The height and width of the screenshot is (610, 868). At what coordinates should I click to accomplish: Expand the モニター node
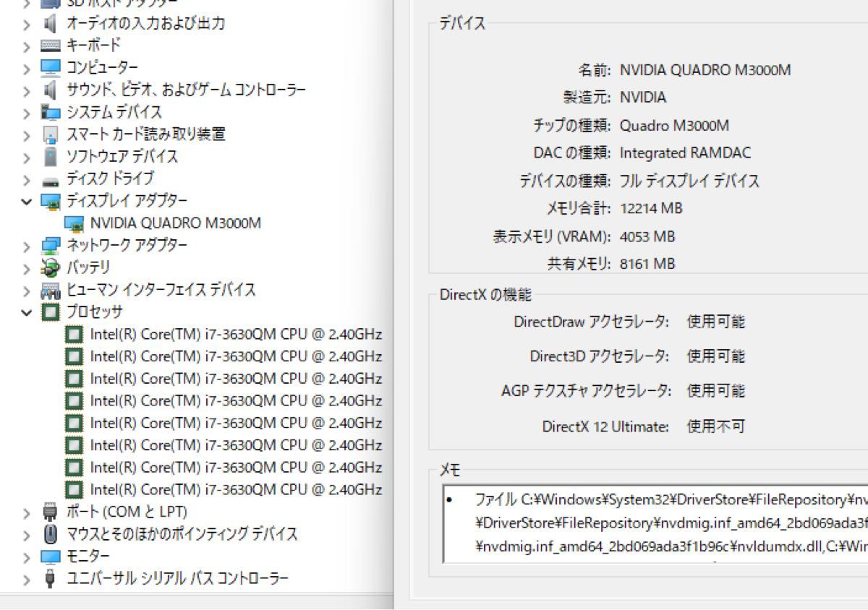click(27, 557)
